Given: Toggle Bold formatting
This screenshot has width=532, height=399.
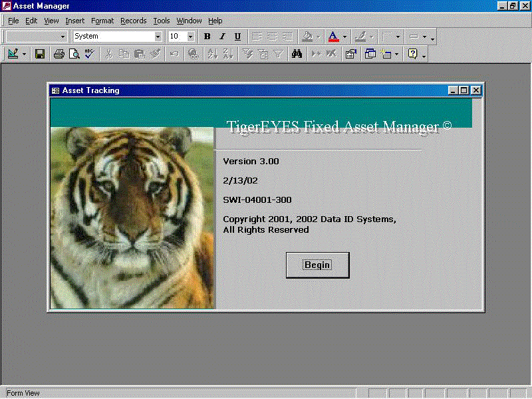Looking at the screenshot, I should click(207, 37).
